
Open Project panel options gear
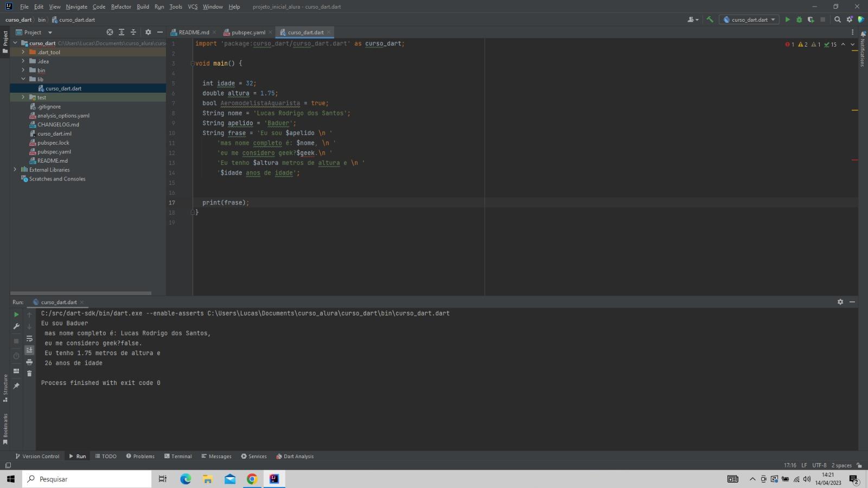tap(148, 32)
